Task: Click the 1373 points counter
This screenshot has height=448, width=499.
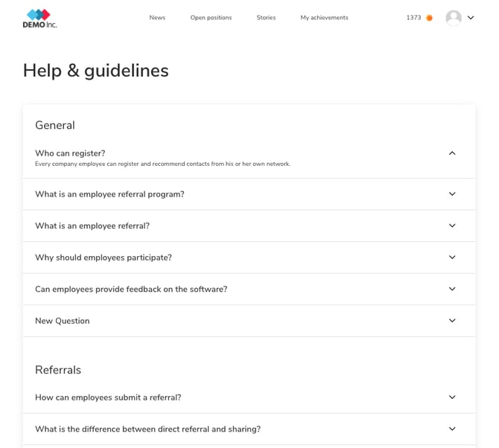Action: pos(413,18)
